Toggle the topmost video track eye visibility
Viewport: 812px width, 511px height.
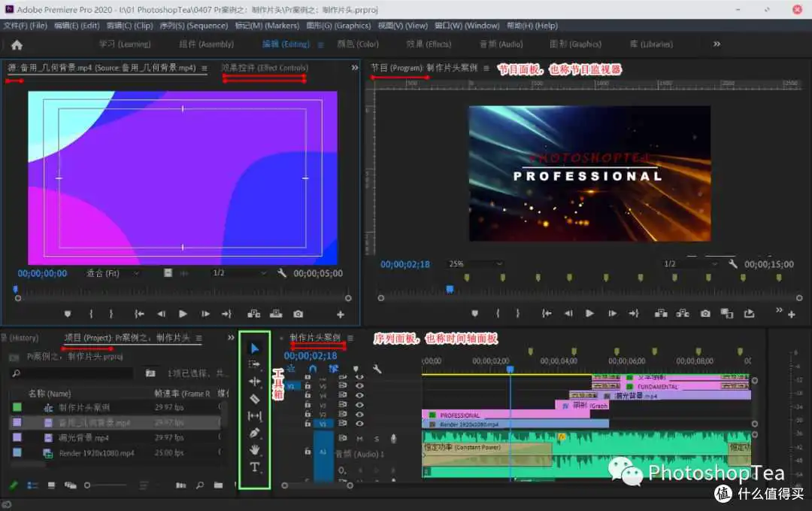(x=360, y=377)
